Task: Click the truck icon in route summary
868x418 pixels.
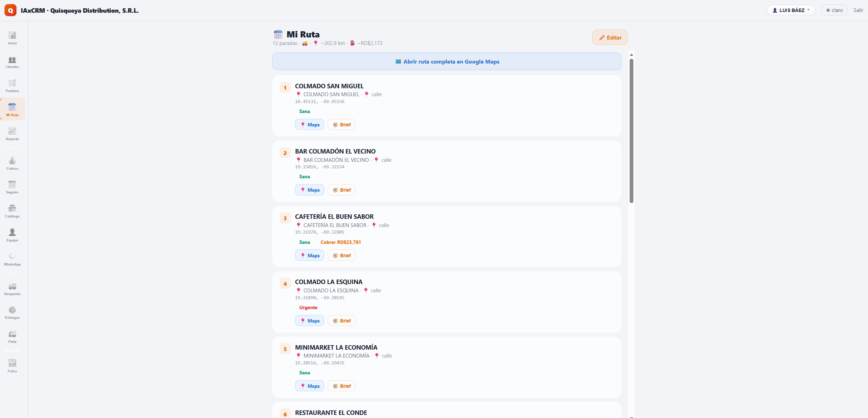Action: (x=305, y=43)
